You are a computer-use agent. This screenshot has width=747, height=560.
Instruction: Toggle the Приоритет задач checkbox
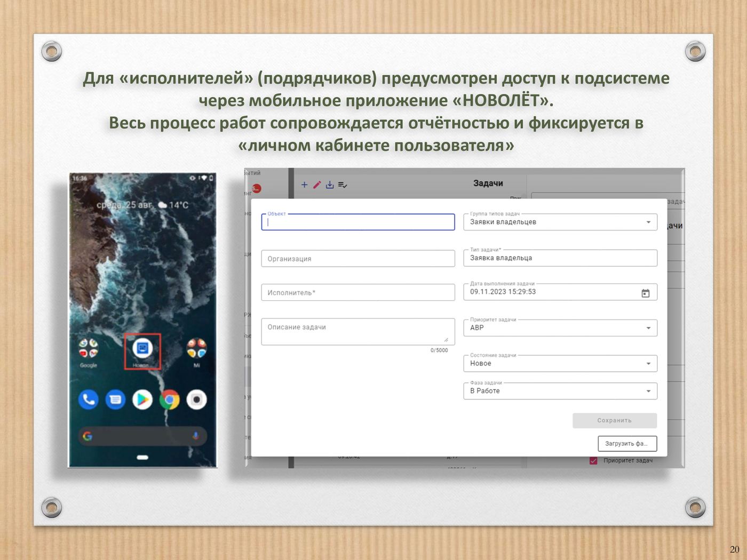(x=593, y=460)
